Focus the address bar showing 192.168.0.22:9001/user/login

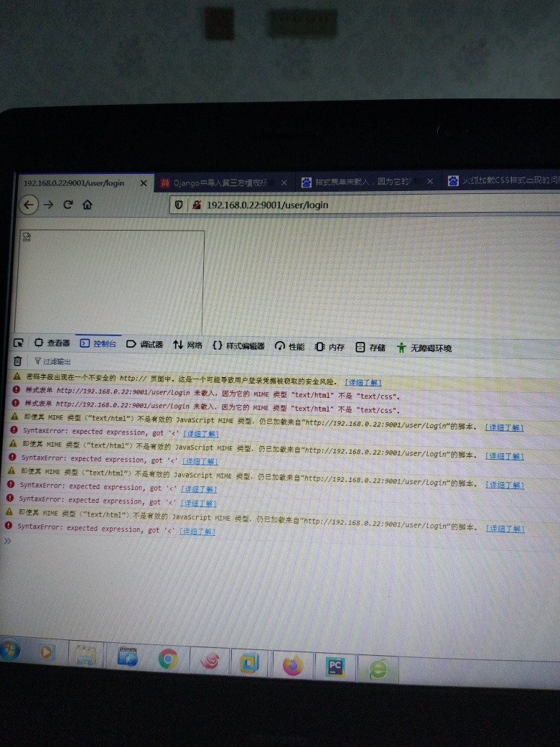click(x=364, y=205)
